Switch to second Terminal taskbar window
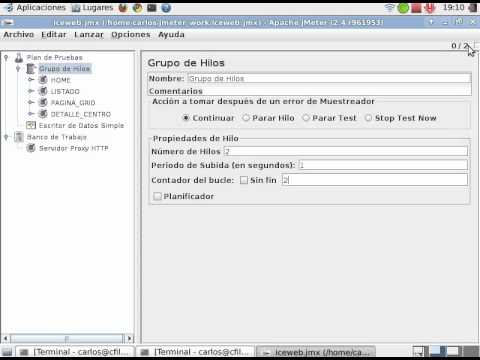Screen dimensions: 480x360 click(195, 352)
